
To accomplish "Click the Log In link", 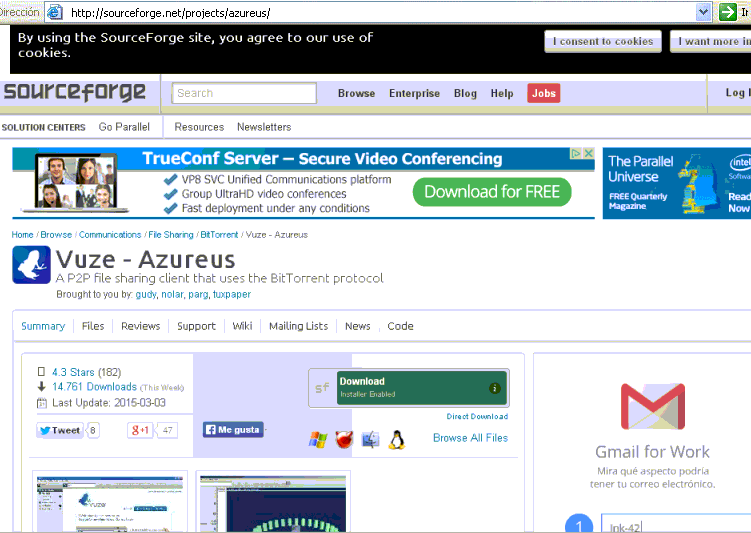I will pos(738,92).
